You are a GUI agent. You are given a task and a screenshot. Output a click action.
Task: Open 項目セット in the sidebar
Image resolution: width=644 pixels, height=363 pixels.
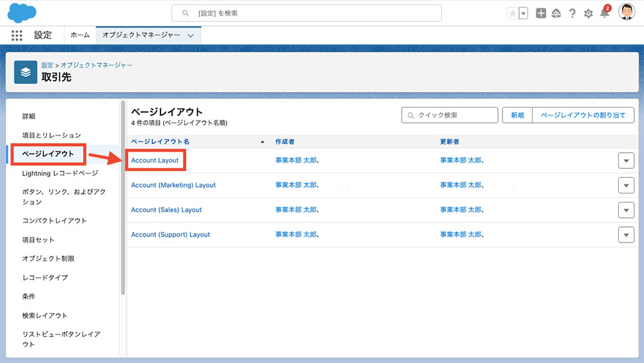pos(38,240)
